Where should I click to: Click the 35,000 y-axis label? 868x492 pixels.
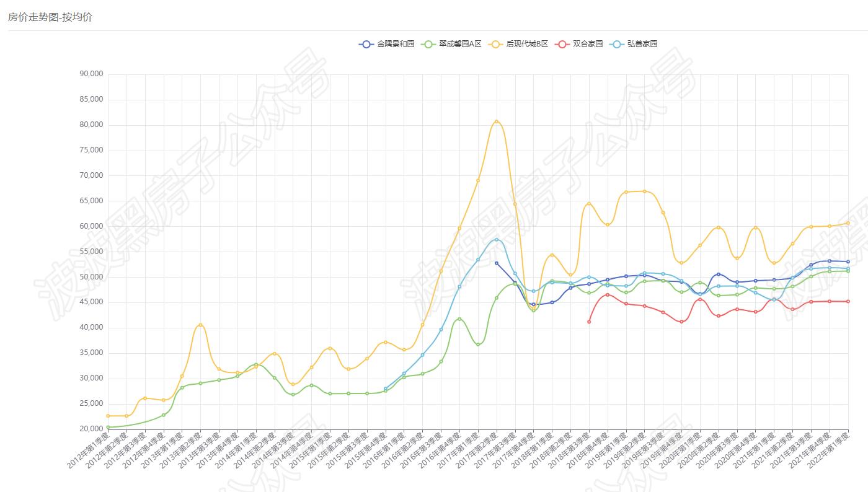point(91,353)
